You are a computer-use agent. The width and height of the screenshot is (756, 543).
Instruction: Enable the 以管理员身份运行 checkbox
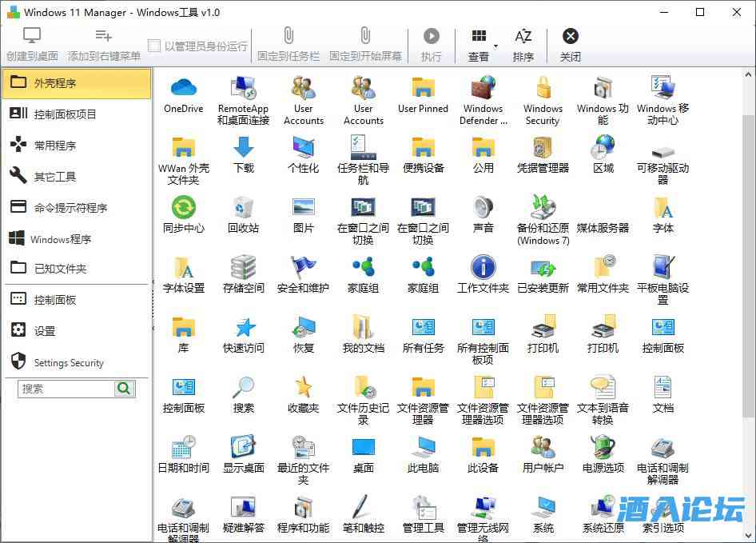[154, 46]
